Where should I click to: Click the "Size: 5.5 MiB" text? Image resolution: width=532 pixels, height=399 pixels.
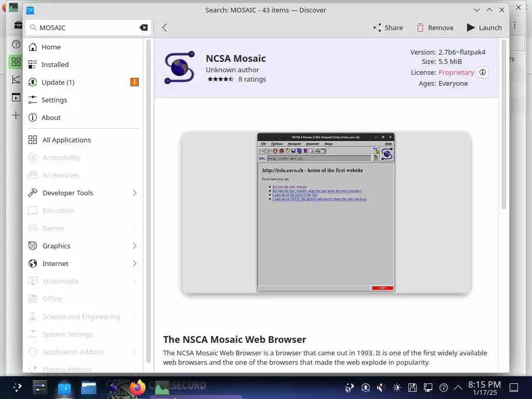click(442, 61)
